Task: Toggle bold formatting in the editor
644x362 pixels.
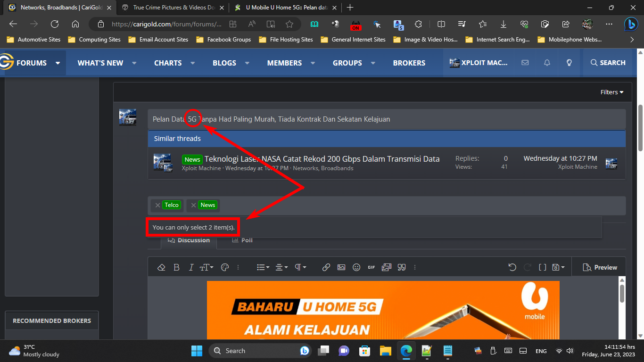Action: 176,267
